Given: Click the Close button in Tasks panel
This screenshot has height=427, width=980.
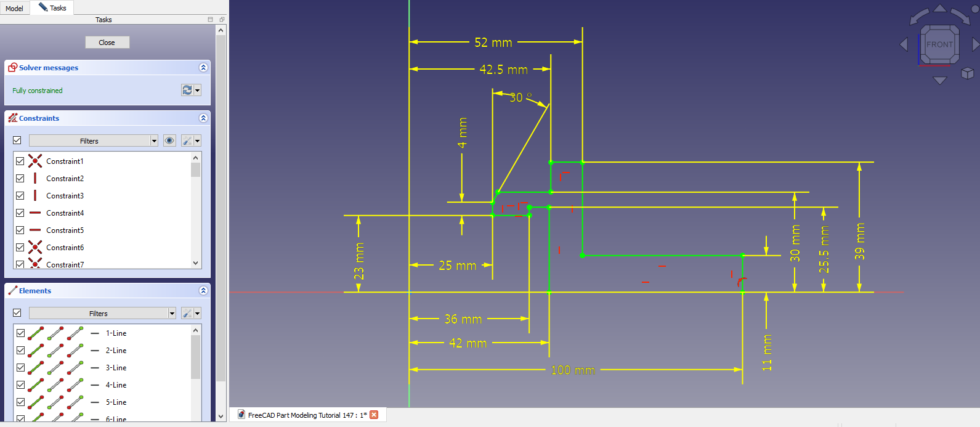Looking at the screenshot, I should [x=107, y=43].
